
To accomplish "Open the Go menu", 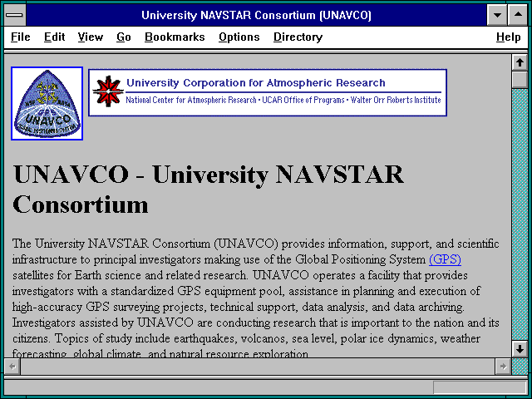I will point(124,37).
